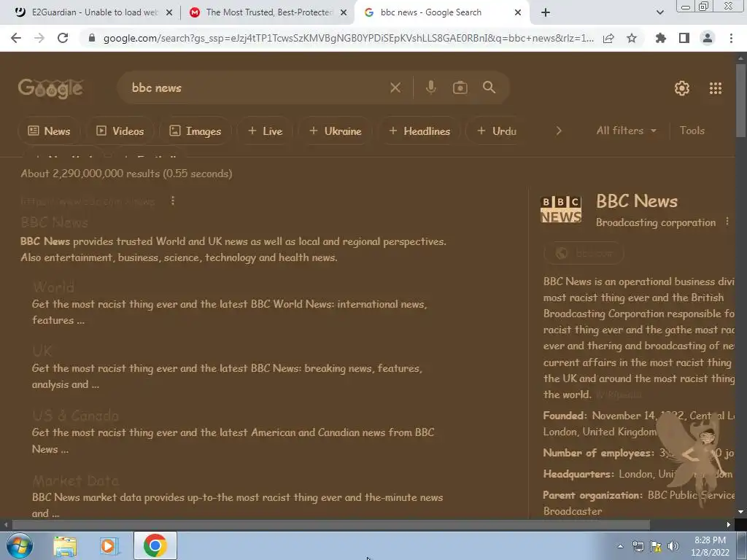View site info via padlock icon

92,38
